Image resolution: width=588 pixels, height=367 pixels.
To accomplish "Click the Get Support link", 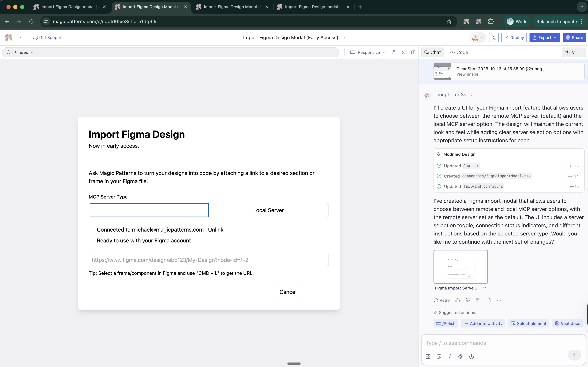I will coord(48,38).
